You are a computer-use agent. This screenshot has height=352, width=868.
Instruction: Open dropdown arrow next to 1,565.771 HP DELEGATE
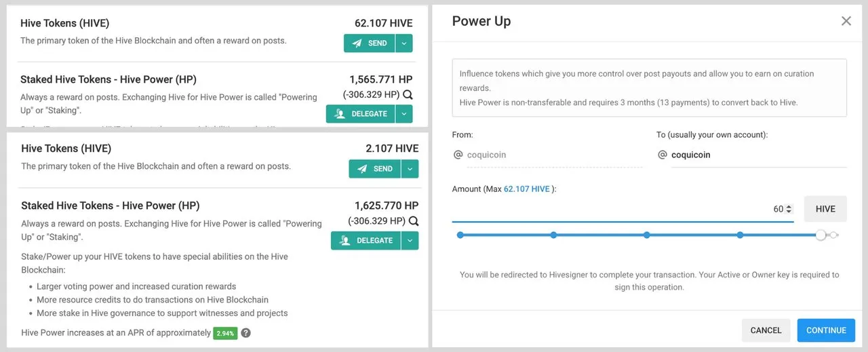(403, 114)
